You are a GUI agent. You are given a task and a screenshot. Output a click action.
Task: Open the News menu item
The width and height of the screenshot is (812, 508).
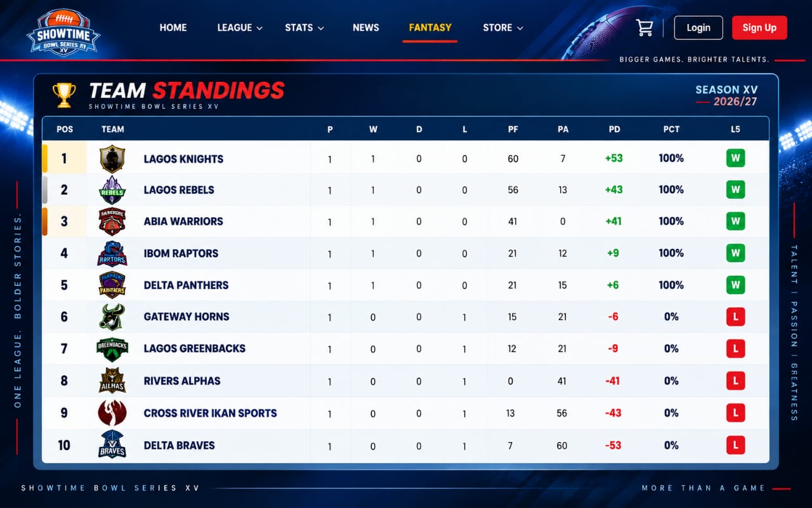[366, 28]
